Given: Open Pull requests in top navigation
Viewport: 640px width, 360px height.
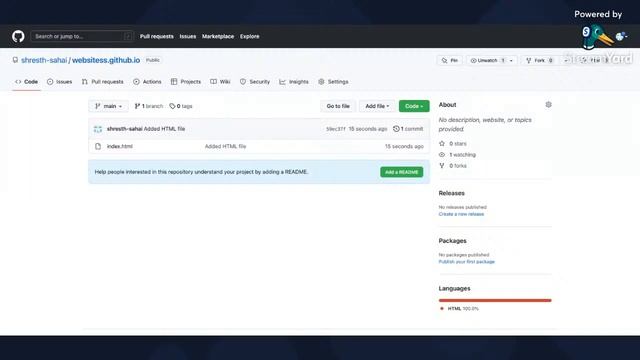Looking at the screenshot, I should 156,36.
